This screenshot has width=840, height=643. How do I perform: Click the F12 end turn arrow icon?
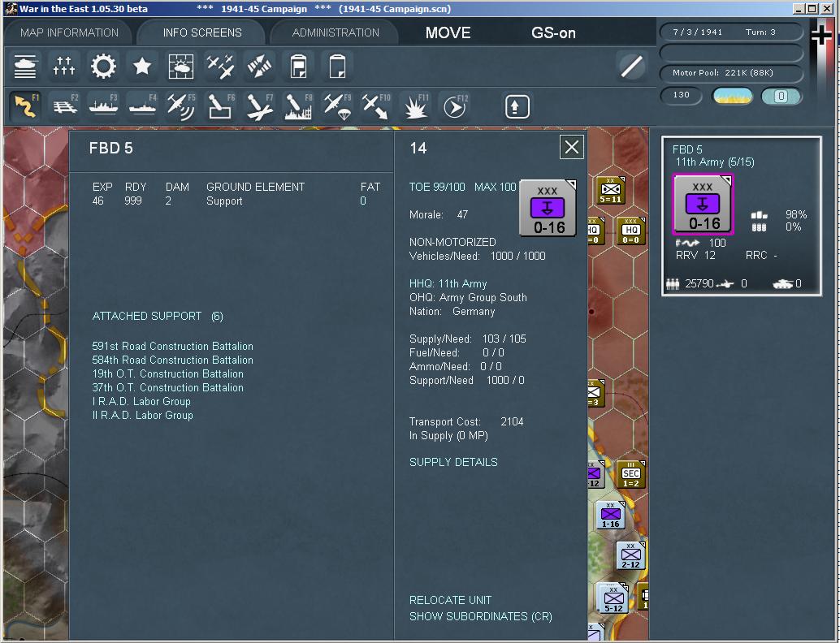click(455, 106)
